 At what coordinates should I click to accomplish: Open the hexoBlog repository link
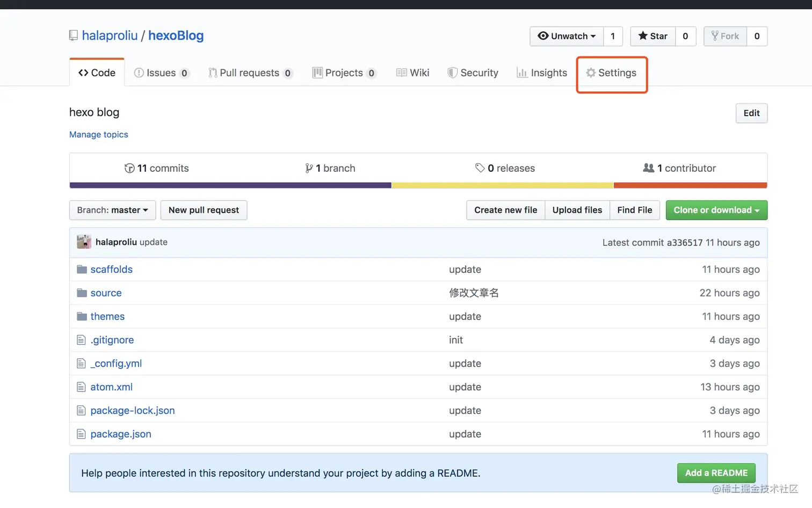pyautogui.click(x=176, y=35)
